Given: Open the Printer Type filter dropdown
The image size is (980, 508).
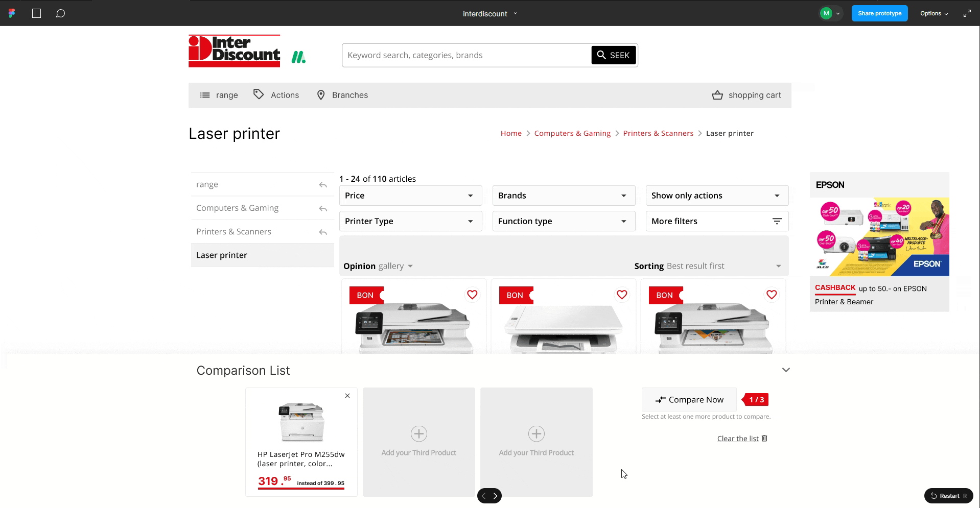Looking at the screenshot, I should point(410,221).
